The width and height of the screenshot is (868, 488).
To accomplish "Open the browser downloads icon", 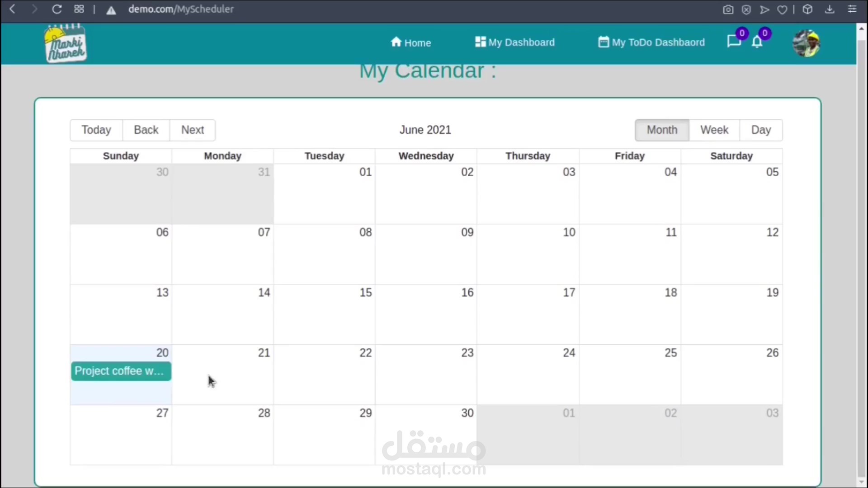I will coord(830,9).
